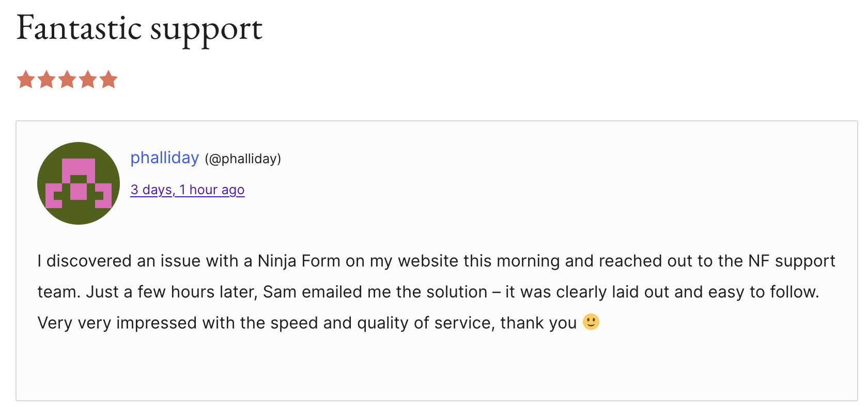Click the smiley emoji ending the review
The width and height of the screenshot is (868, 407).
point(591,322)
